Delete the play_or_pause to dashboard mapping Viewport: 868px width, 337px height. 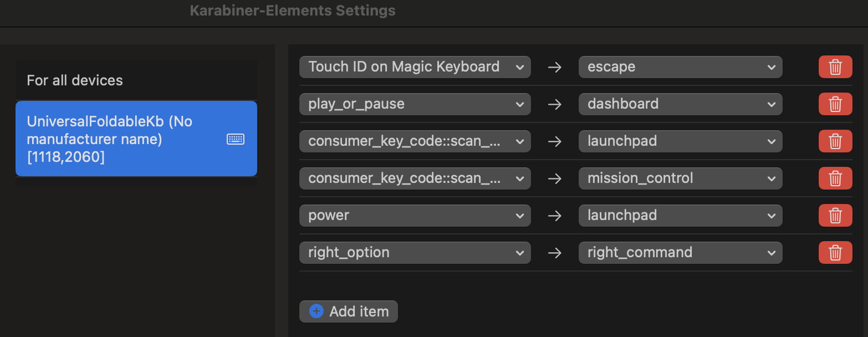[835, 104]
